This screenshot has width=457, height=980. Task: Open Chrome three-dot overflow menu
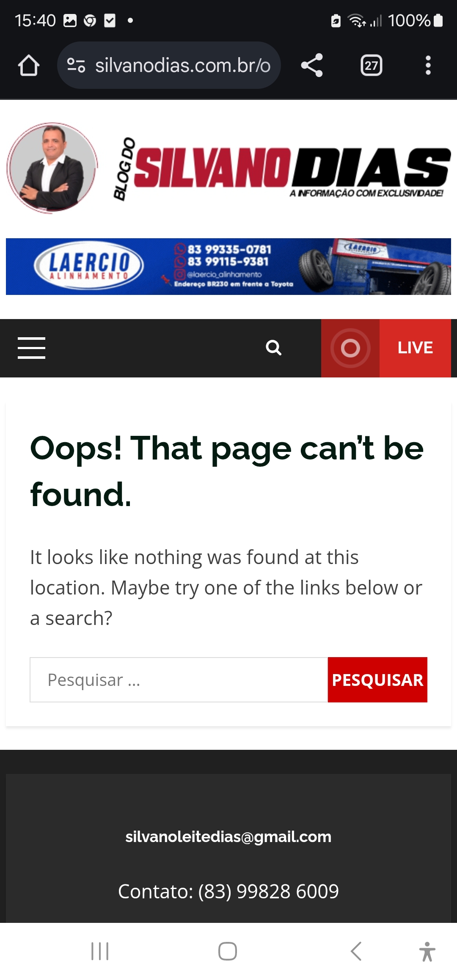pos(428,66)
